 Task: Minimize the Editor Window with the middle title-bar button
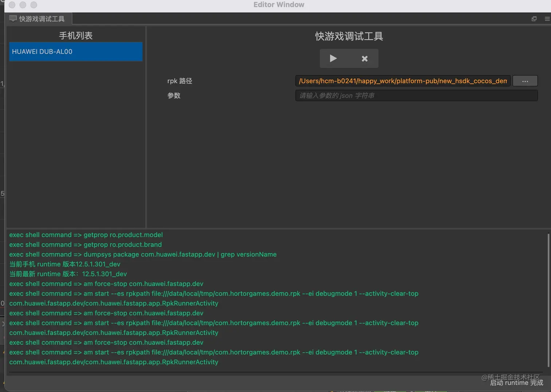23,5
